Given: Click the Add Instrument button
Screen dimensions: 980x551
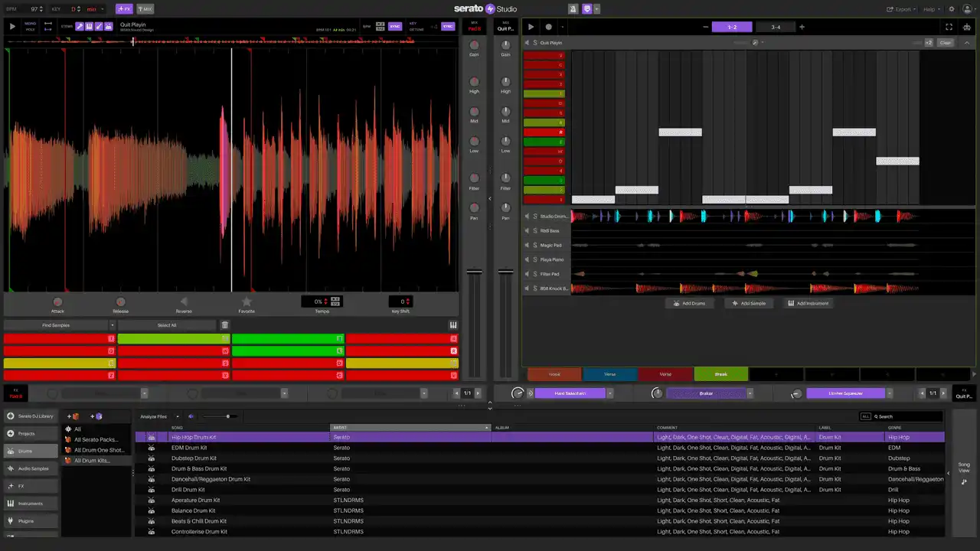Looking at the screenshot, I should (x=808, y=303).
